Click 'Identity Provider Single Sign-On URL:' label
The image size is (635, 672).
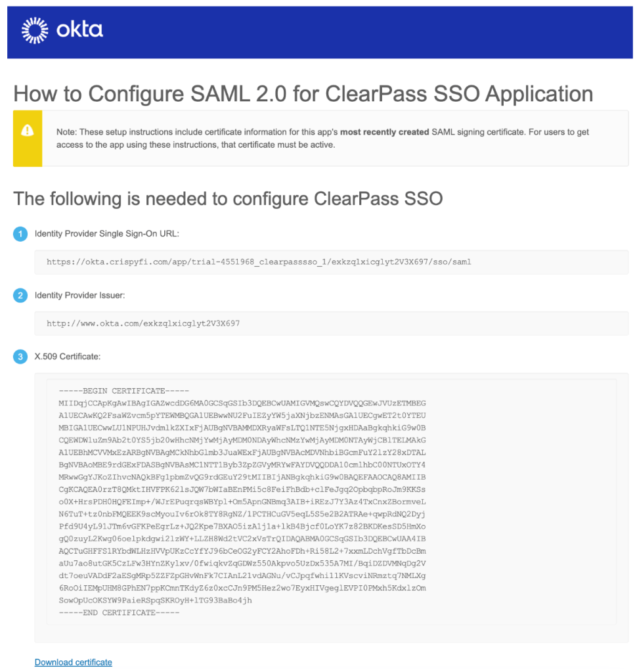pos(107,234)
